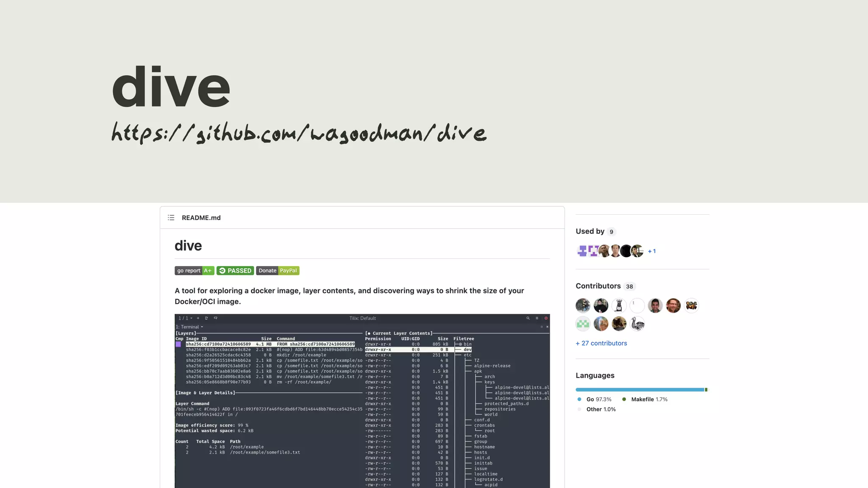
Task: Open the dodo bird drawing contributor avatar
Action: click(637, 324)
